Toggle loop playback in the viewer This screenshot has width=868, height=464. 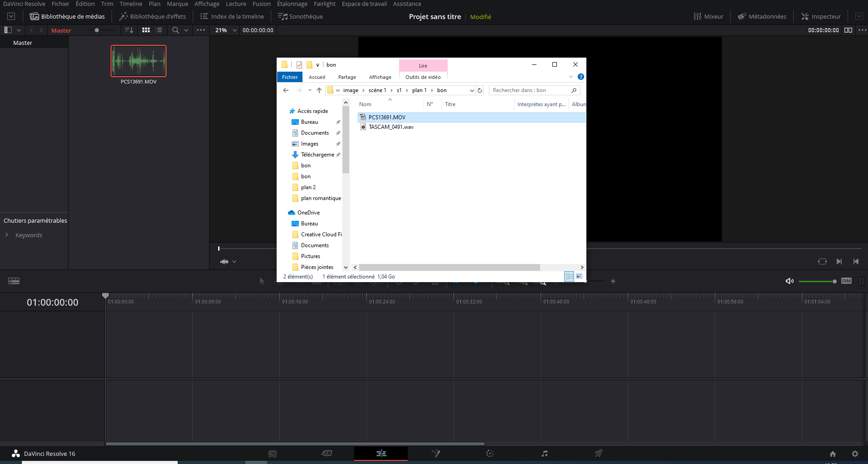(x=822, y=262)
